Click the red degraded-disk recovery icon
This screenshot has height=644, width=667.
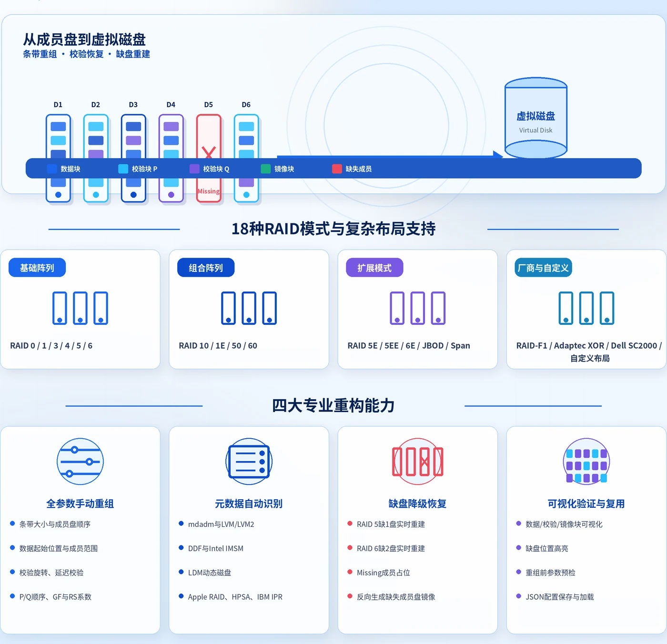coord(418,462)
